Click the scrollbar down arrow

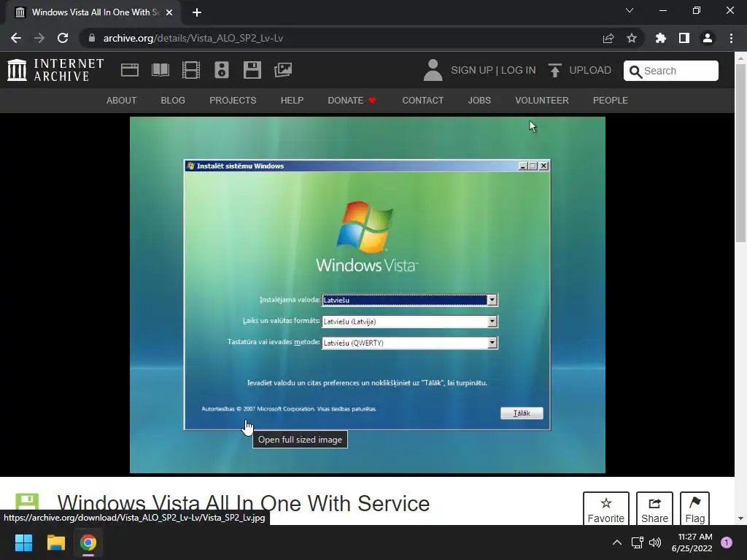pyautogui.click(x=740, y=518)
